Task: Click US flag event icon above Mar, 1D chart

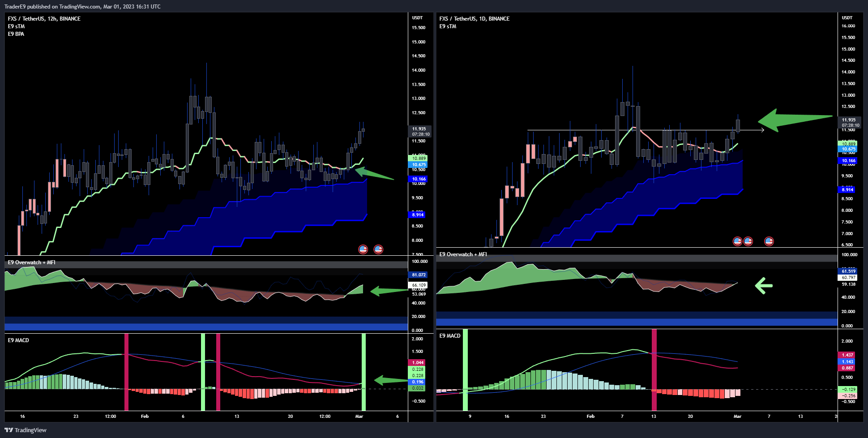Action: (737, 241)
